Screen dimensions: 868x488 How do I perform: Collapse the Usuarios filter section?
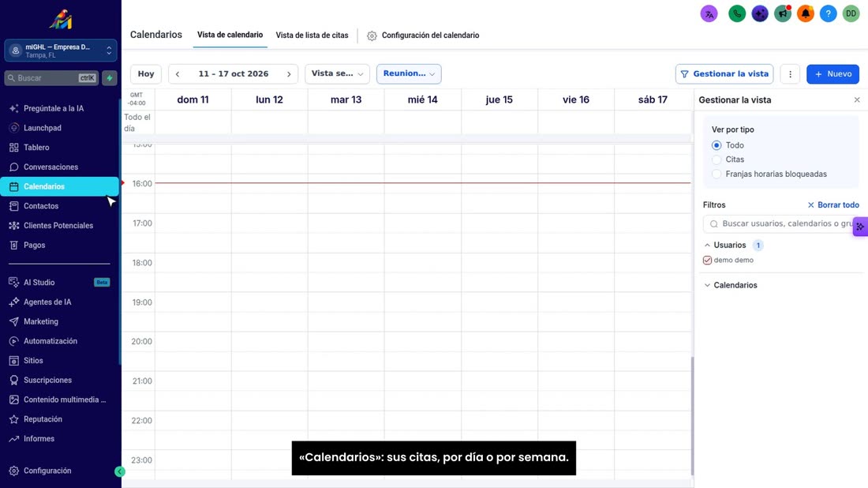[x=707, y=246]
